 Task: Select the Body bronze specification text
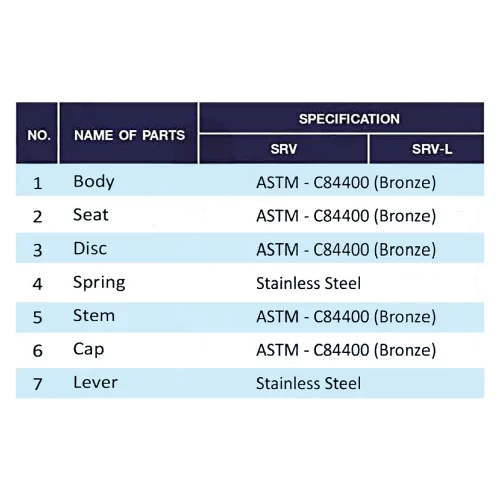(346, 183)
